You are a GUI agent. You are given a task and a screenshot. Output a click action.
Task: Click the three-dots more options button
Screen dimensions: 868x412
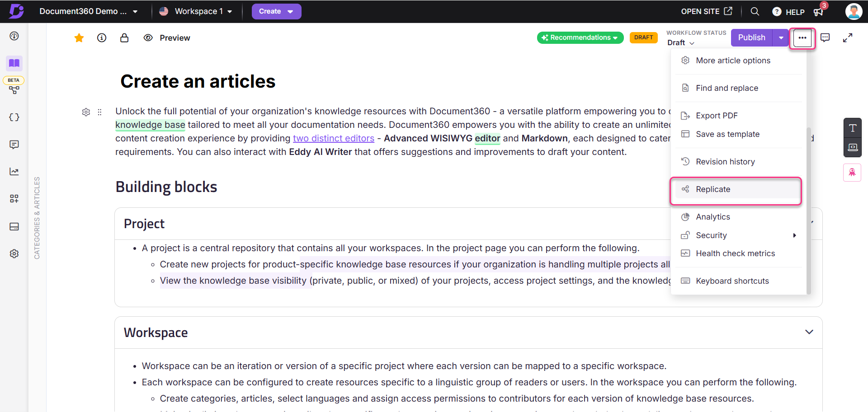[802, 38]
